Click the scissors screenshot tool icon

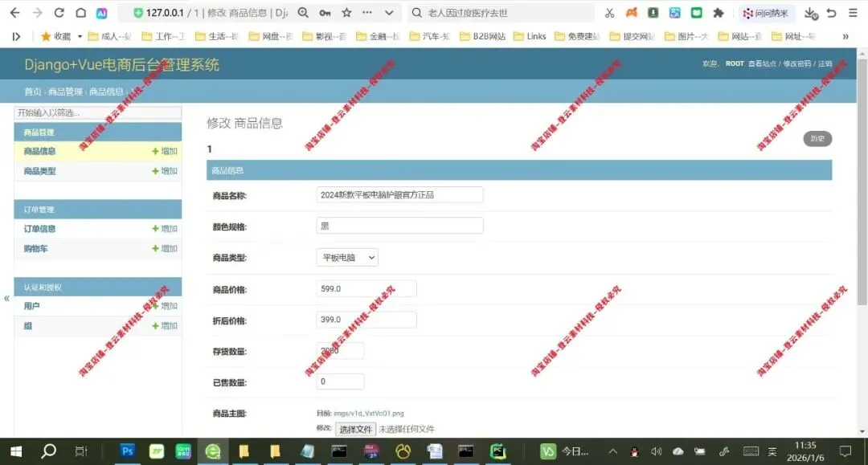coord(609,13)
